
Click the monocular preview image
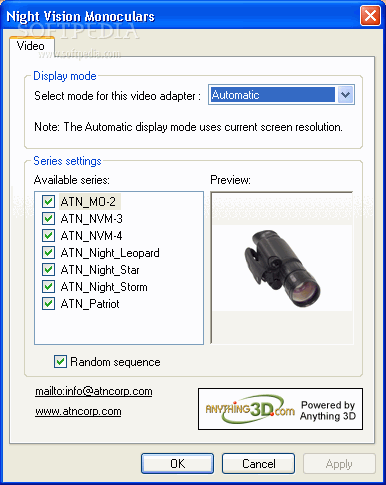coord(282,268)
